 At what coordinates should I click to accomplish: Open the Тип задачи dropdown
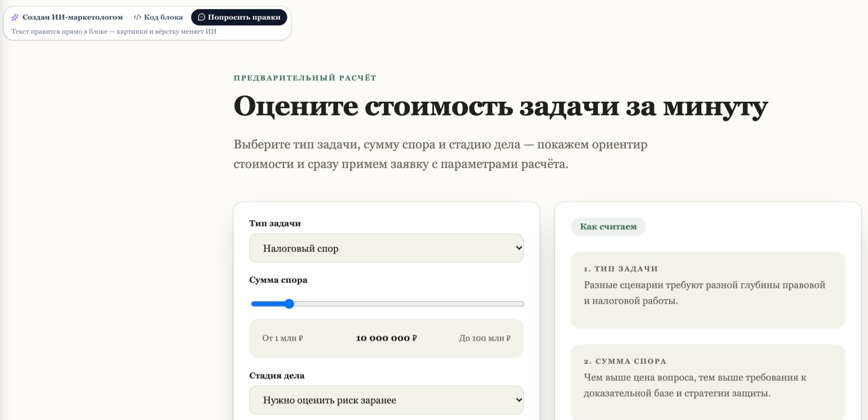click(386, 248)
